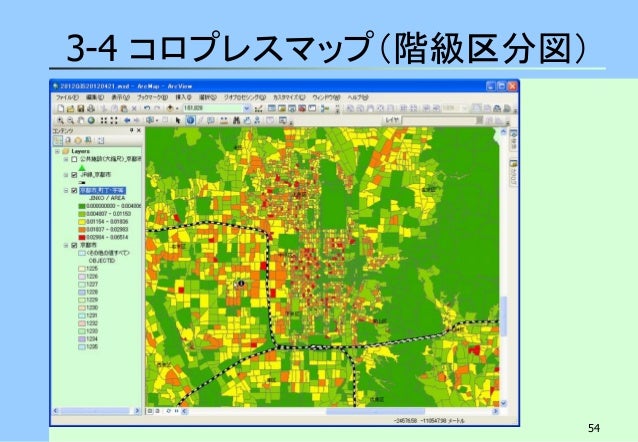Click scroll-right arrow of contents panel scrollbar
638x442 pixels.
click(138, 411)
